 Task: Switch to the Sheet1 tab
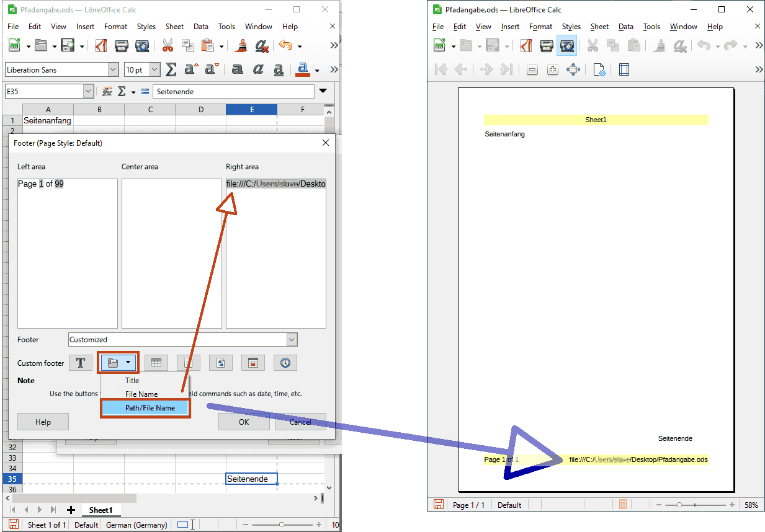pos(101,510)
